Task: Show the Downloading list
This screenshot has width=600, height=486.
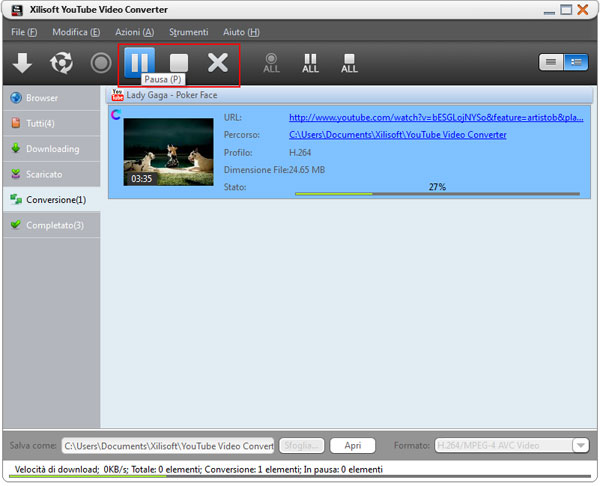Action: (52, 148)
